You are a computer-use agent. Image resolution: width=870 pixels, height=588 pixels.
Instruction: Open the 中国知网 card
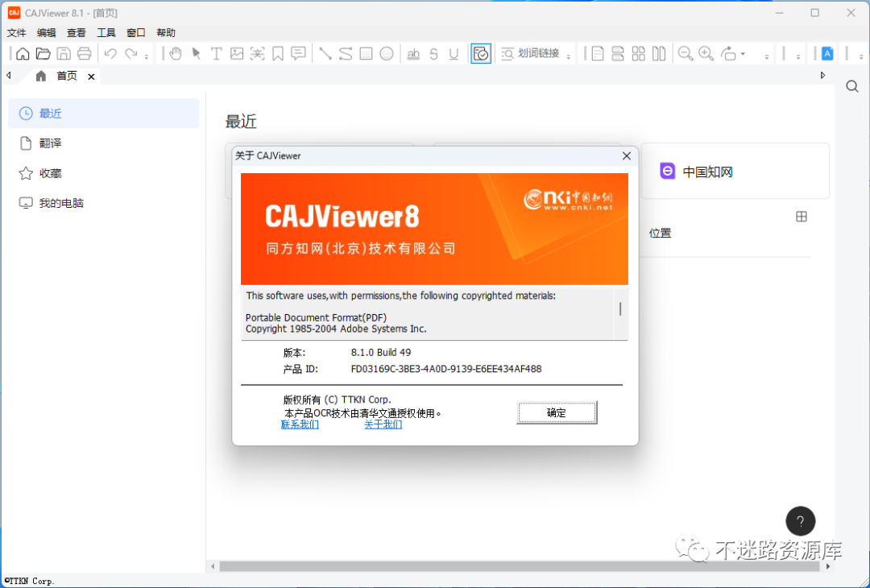click(735, 171)
